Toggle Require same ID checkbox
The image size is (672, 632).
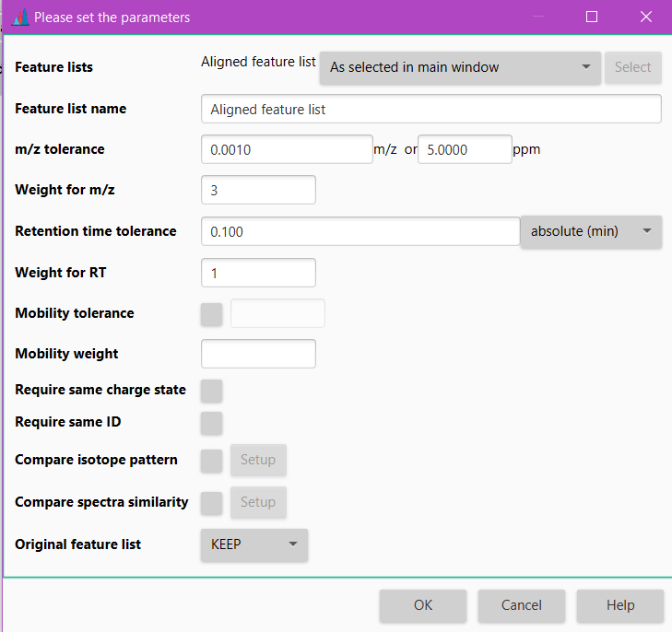(x=212, y=424)
